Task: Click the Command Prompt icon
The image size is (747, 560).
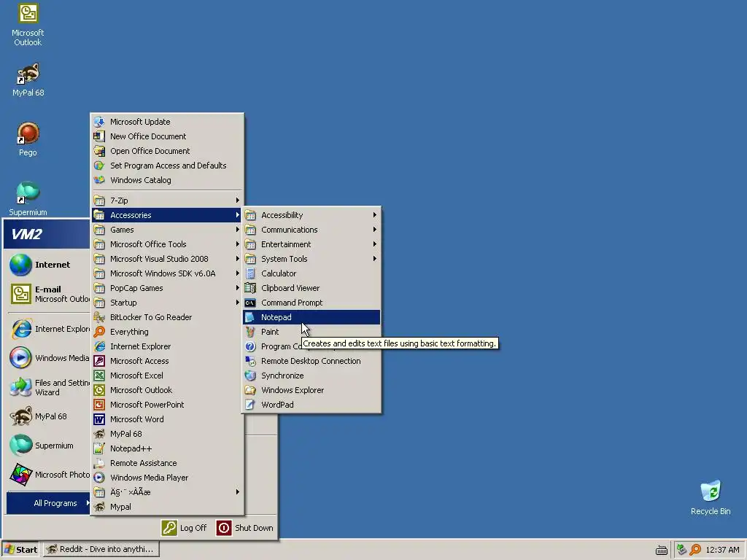Action: (250, 303)
